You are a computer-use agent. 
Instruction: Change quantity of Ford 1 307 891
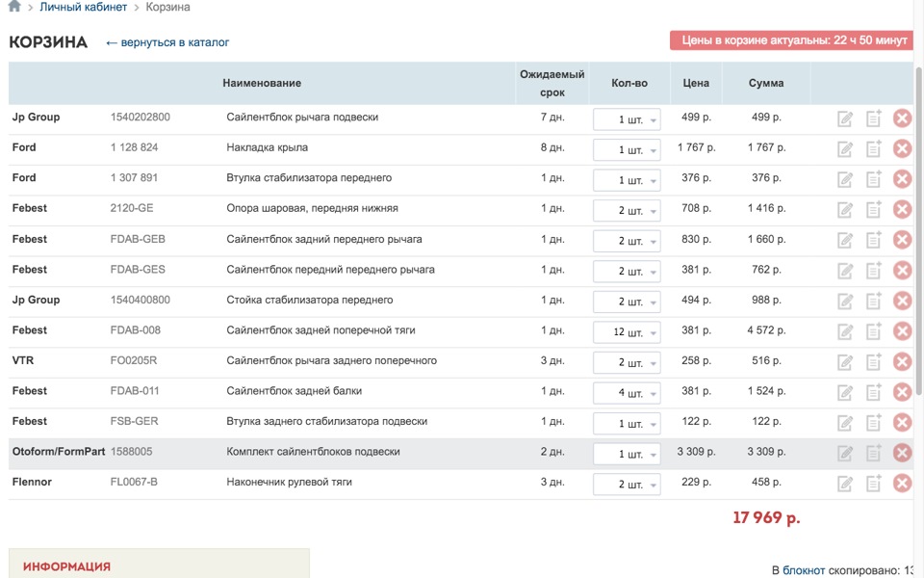pyautogui.click(x=627, y=180)
